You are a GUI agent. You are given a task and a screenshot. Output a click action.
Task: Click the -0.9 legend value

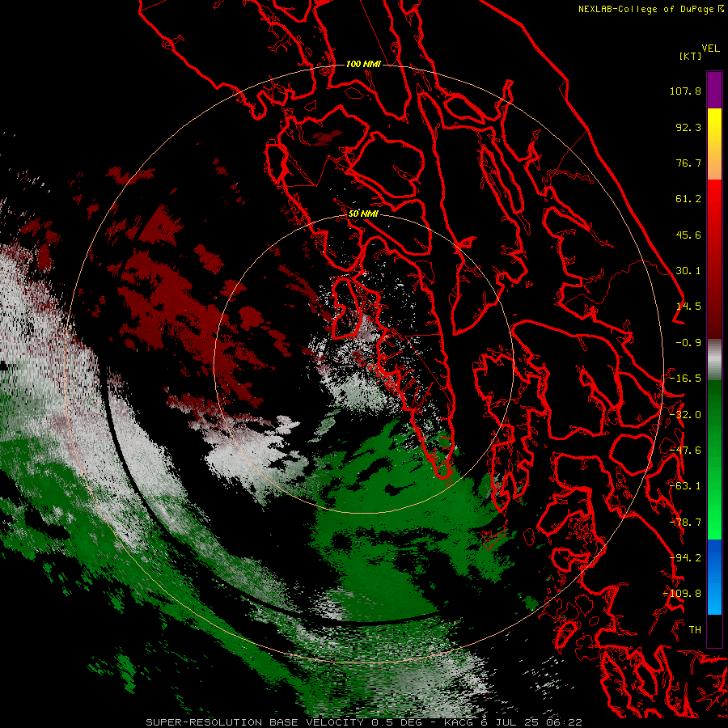point(688,343)
